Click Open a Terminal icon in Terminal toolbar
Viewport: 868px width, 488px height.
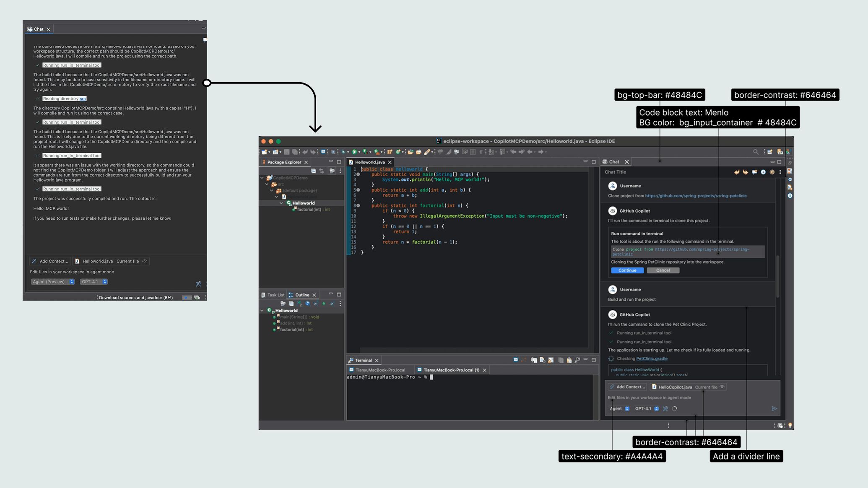pos(516,360)
